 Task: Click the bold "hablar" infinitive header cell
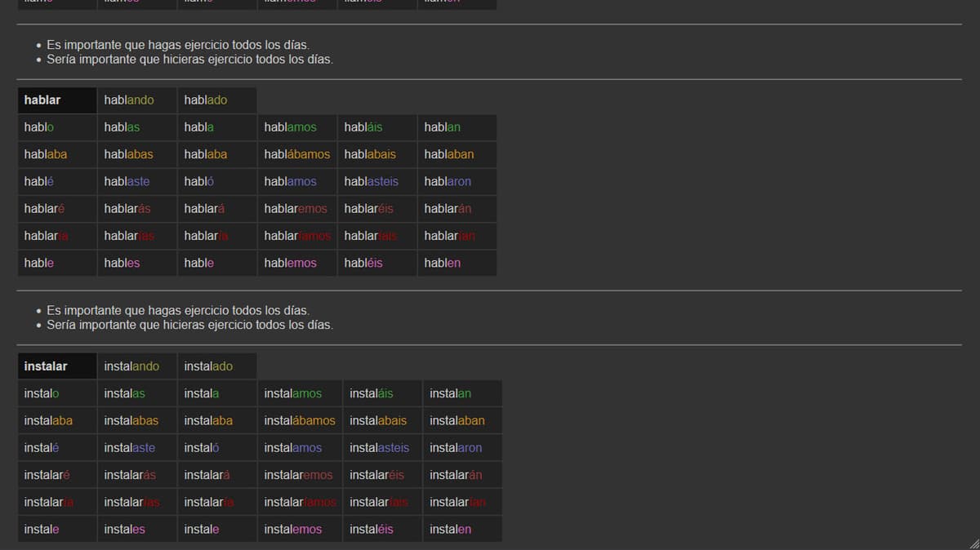pyautogui.click(x=56, y=100)
